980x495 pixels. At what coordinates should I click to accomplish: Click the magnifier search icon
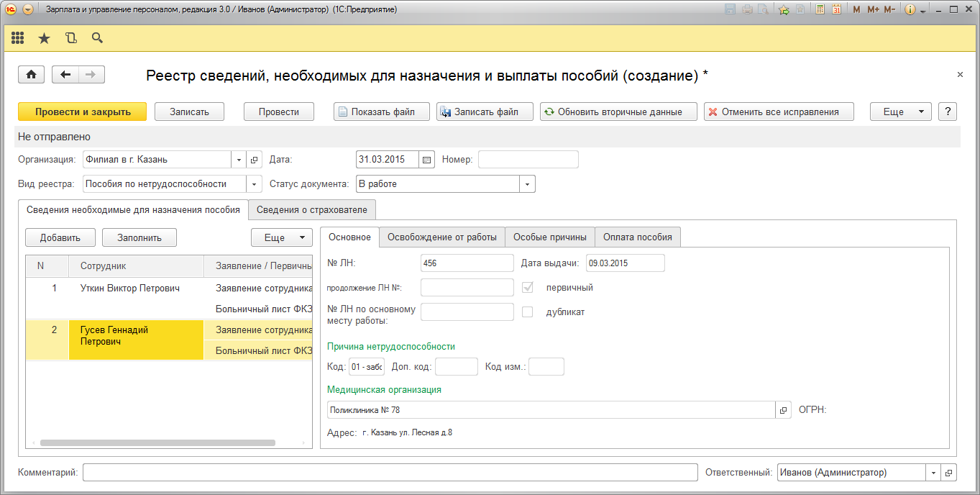tap(97, 38)
